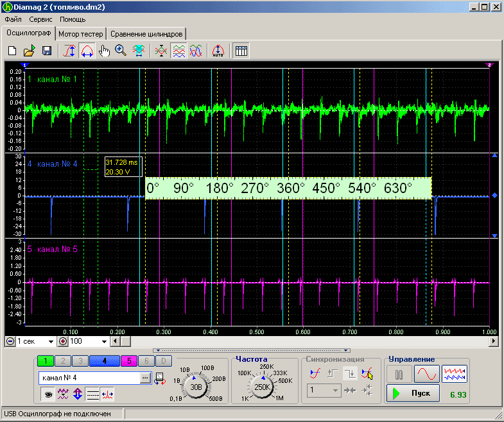Click the red pulse cursor icon
Image resolution: width=504 pixels, height=422 pixels.
pyautogui.click(x=107, y=394)
